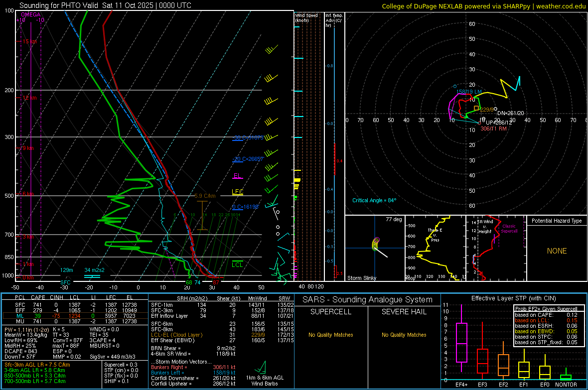Click the magenta OMEGA label on the skew-T

[31, 14]
